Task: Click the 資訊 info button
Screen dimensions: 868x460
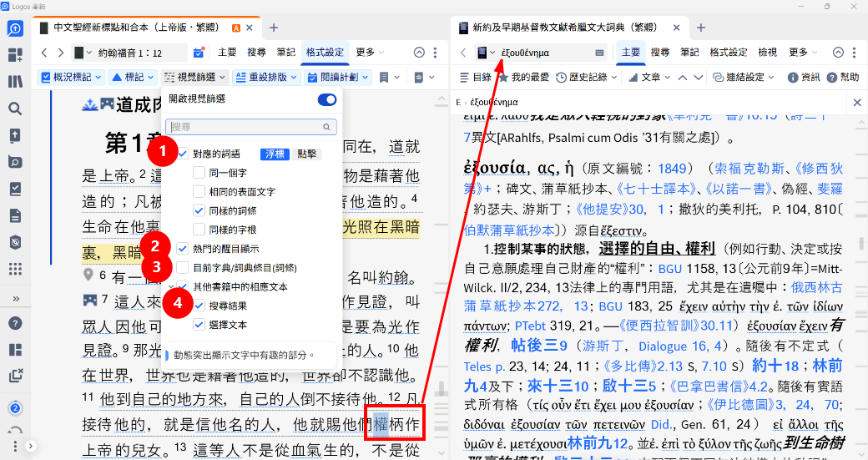Action: (804, 78)
